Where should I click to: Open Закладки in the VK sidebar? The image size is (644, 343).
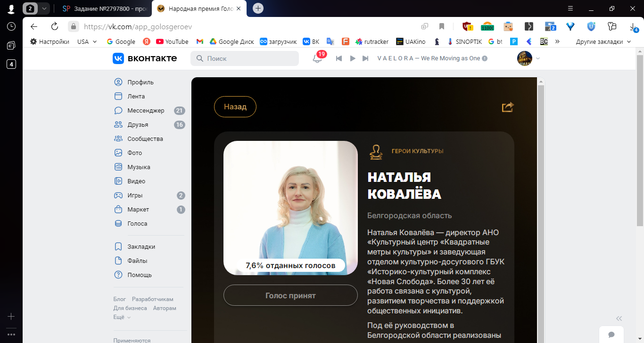[141, 247]
